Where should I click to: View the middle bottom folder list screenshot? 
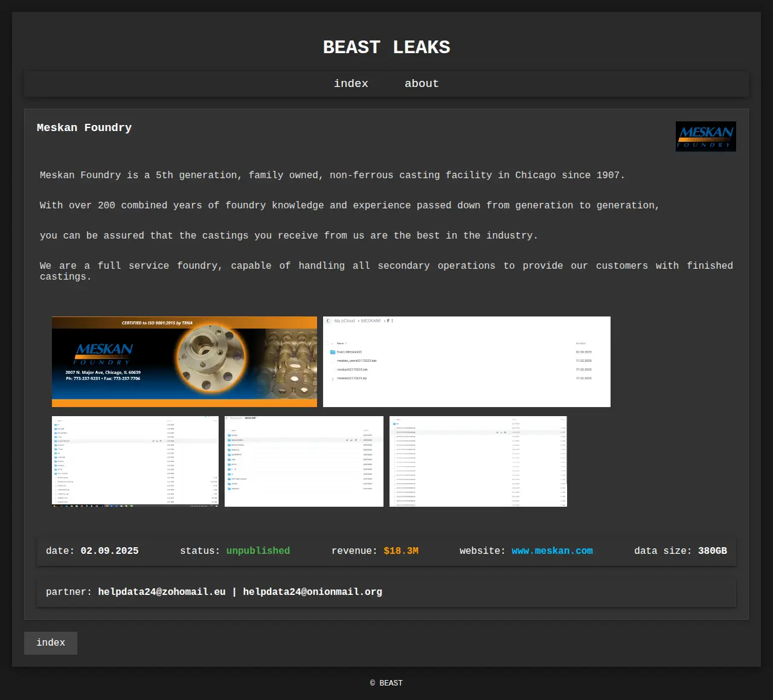[304, 461]
